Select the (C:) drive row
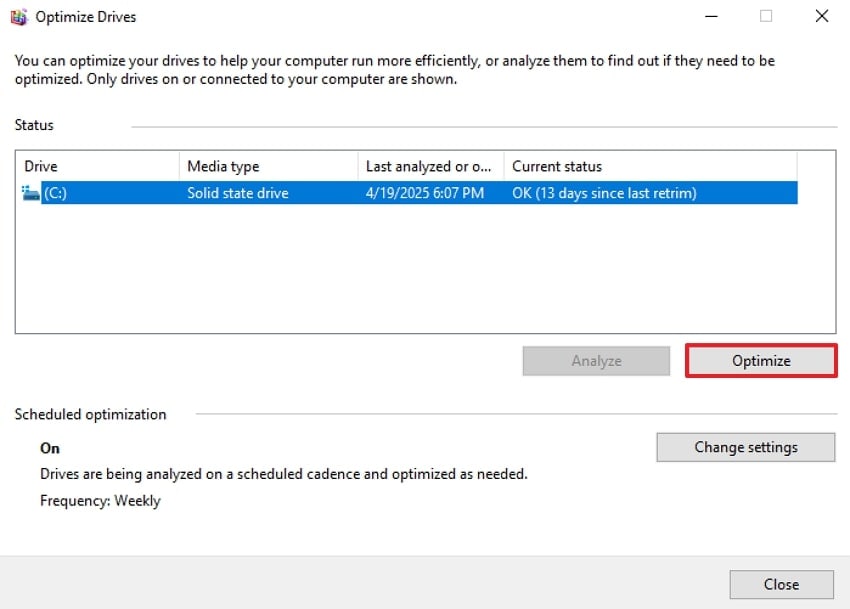 (x=300, y=192)
